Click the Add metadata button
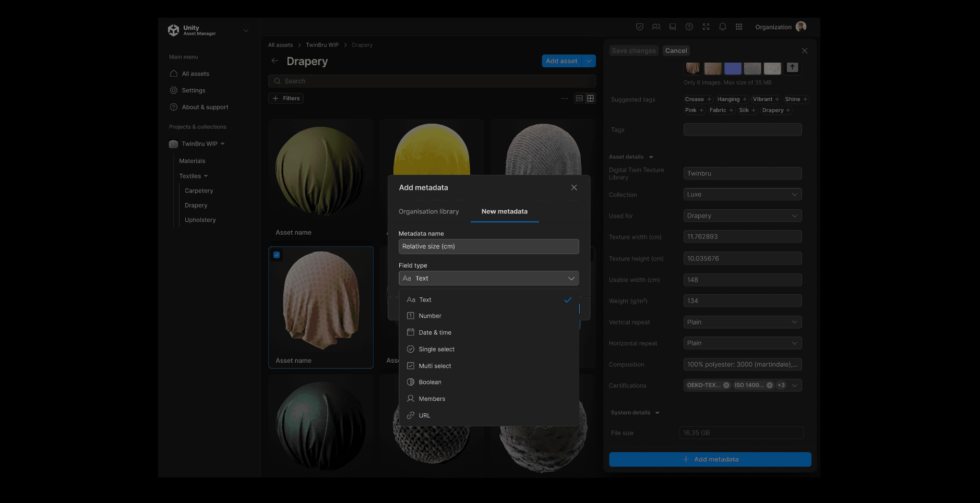The height and width of the screenshot is (503, 980). point(710,459)
